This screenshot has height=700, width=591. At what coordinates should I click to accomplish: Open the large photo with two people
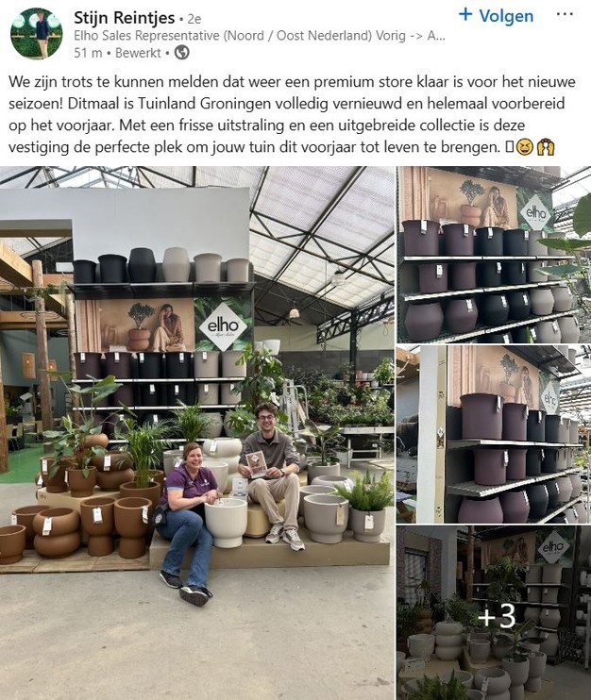coord(197,433)
